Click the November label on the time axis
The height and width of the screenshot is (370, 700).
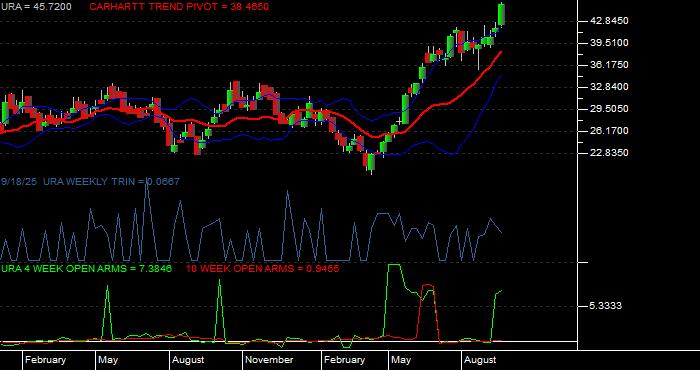[269, 360]
